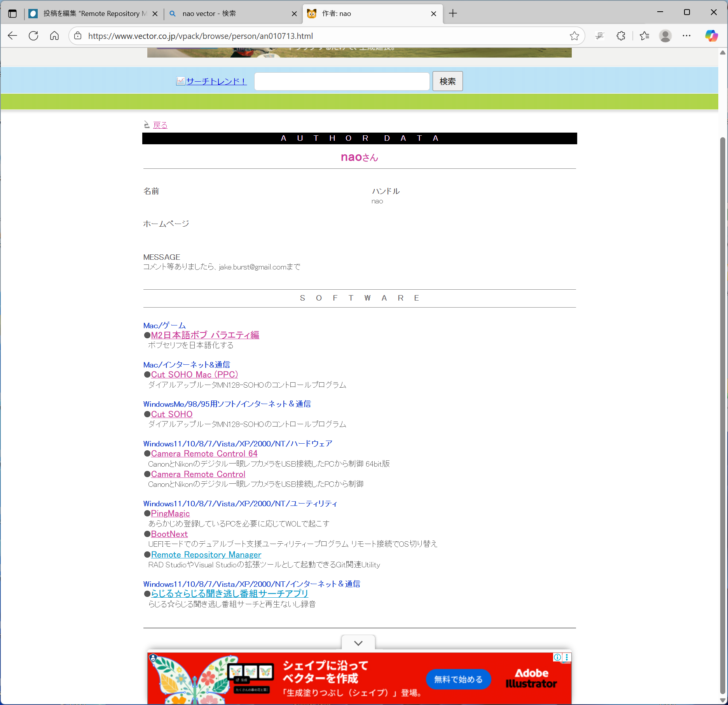The width and height of the screenshot is (728, 705).
Task: Click the browser Back arrow
Action: 12,36
